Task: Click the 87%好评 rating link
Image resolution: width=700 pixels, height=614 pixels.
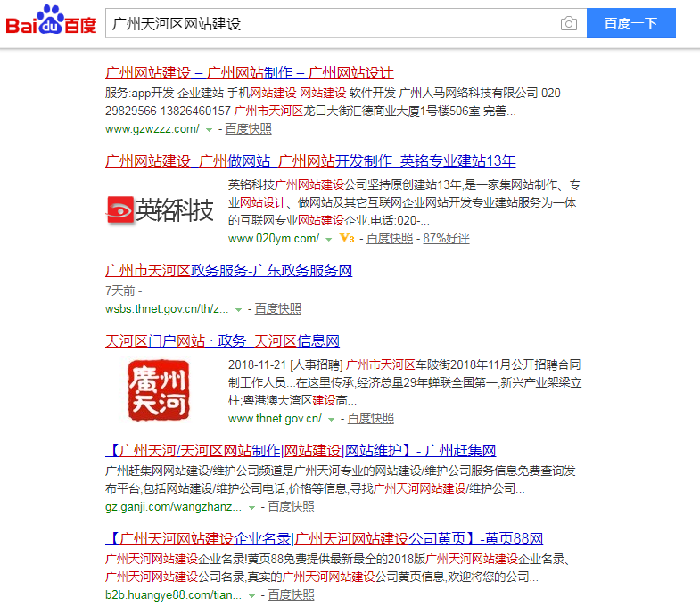Action: pyautogui.click(x=446, y=239)
